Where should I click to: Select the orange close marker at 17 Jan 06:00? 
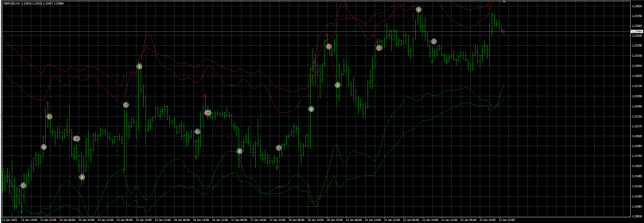click(239, 151)
